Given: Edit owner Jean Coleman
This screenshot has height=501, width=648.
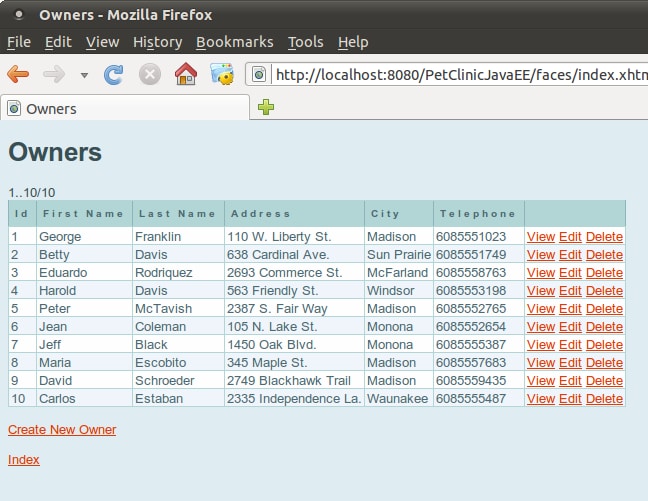Looking at the screenshot, I should [570, 327].
